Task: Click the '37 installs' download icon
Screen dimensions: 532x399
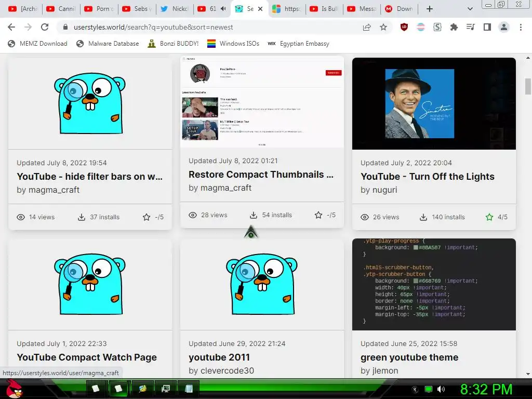Action: pos(82,217)
